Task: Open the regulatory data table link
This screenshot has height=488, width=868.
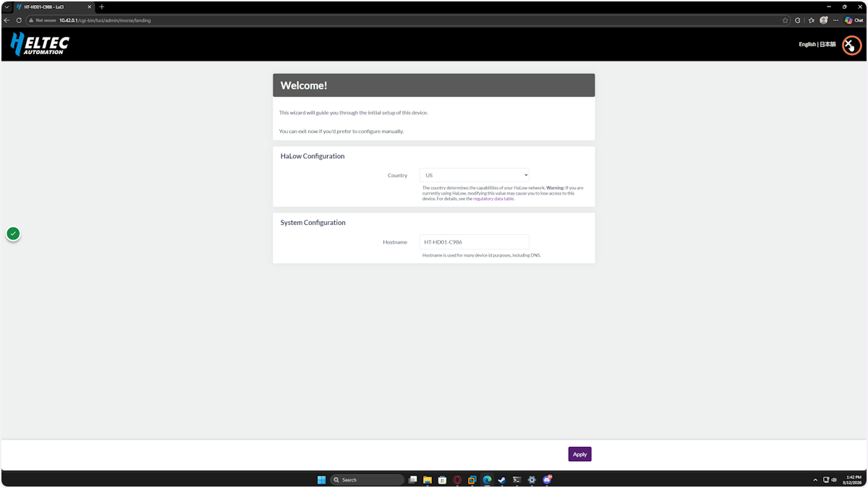Action: (x=493, y=198)
